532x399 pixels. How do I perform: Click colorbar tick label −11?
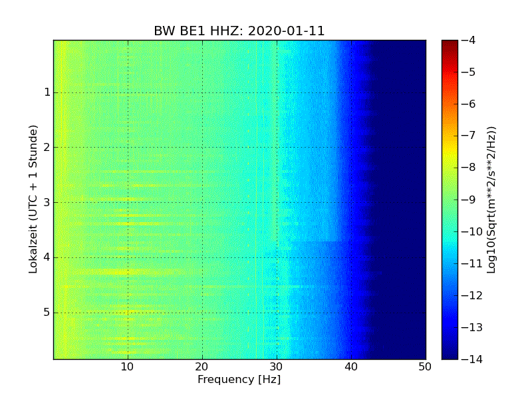pyautogui.click(x=472, y=263)
